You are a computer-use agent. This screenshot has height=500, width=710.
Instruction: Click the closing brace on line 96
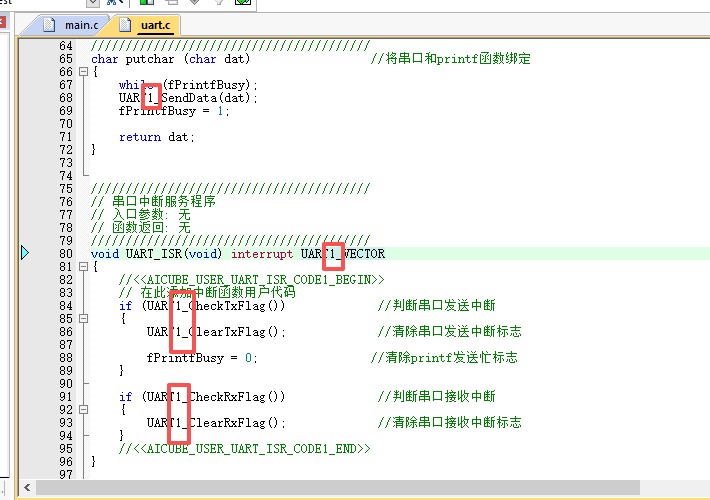(93, 462)
